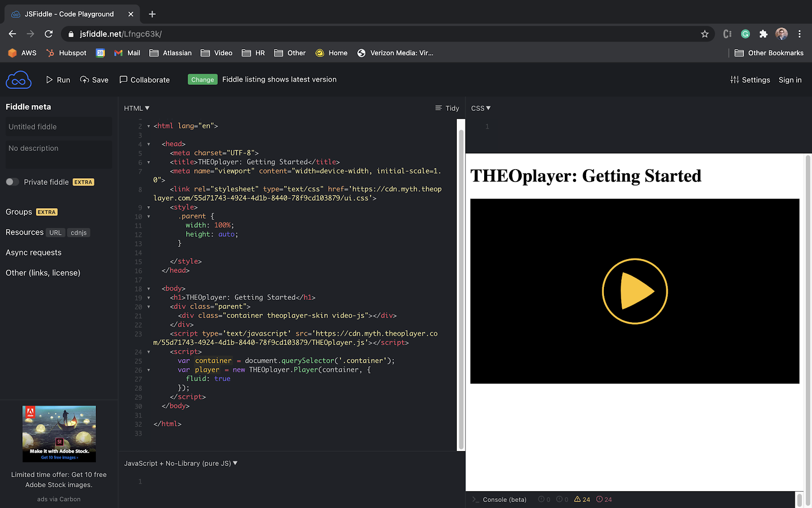The image size is (812, 508).
Task: Click the green Change button
Action: pos(202,79)
